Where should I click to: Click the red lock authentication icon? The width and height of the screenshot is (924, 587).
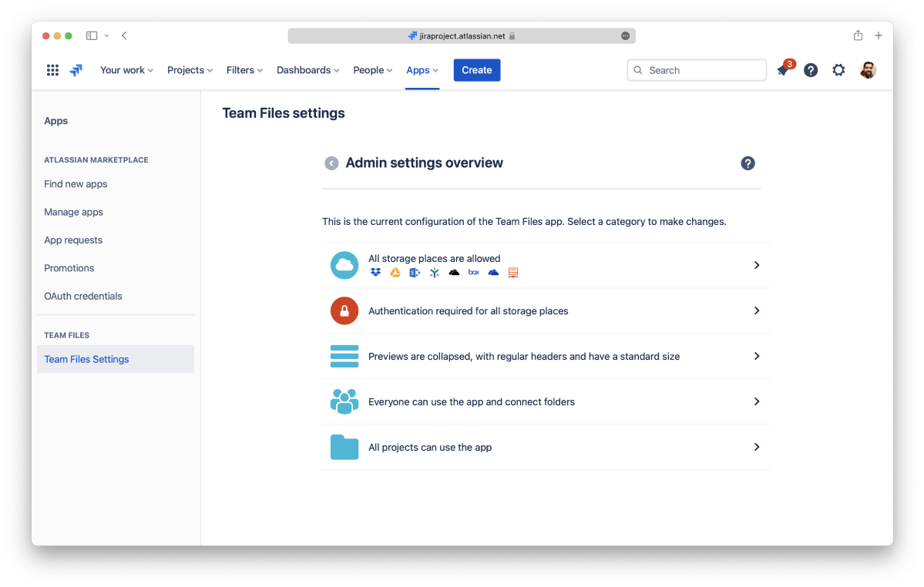[x=344, y=311]
